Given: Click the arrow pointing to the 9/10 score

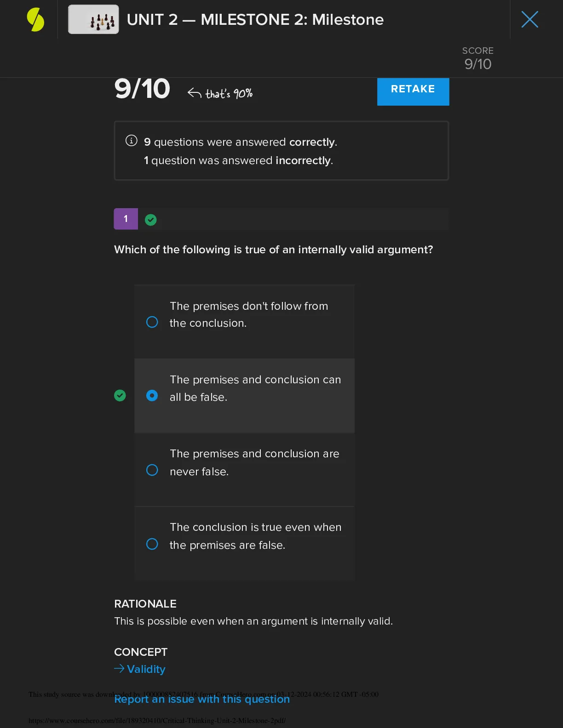Looking at the screenshot, I should point(194,93).
